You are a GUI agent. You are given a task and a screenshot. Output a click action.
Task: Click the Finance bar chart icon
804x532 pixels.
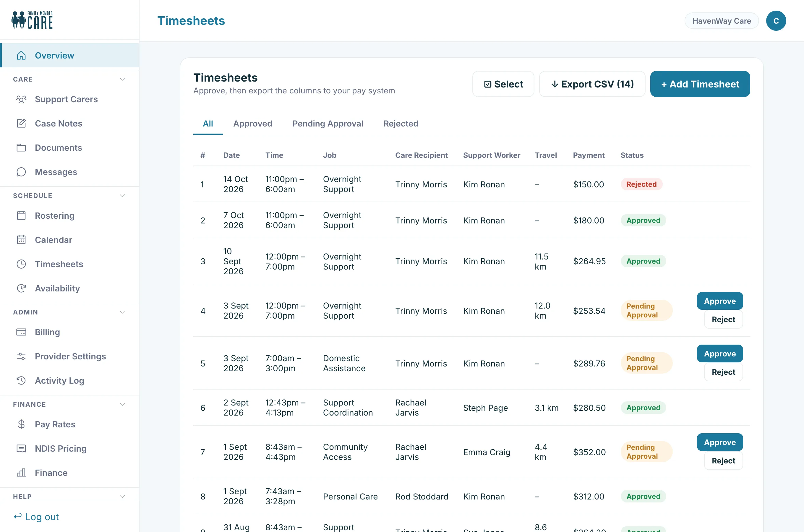21,473
